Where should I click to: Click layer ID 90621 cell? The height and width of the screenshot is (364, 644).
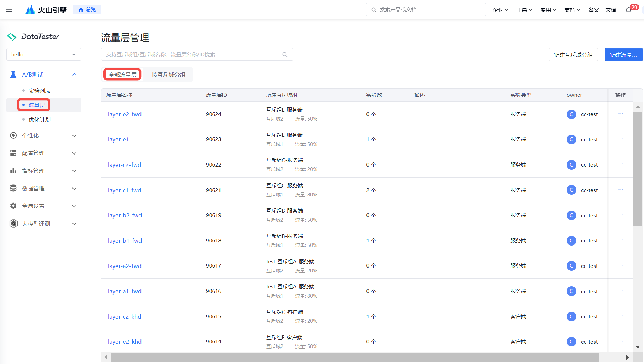point(213,190)
